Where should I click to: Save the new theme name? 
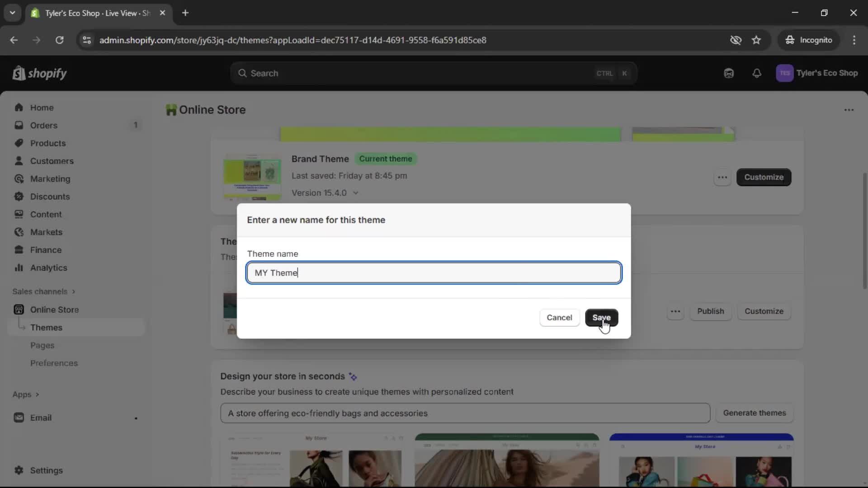click(602, 318)
